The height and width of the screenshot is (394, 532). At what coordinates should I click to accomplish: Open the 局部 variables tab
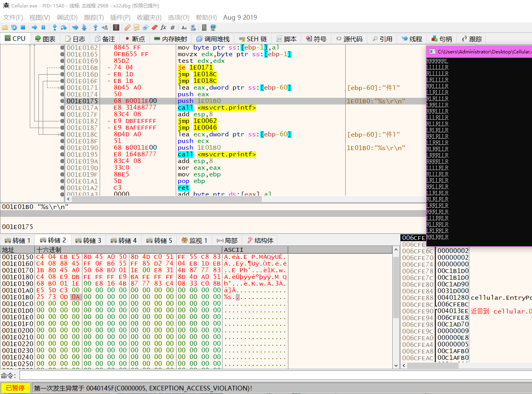(227, 240)
